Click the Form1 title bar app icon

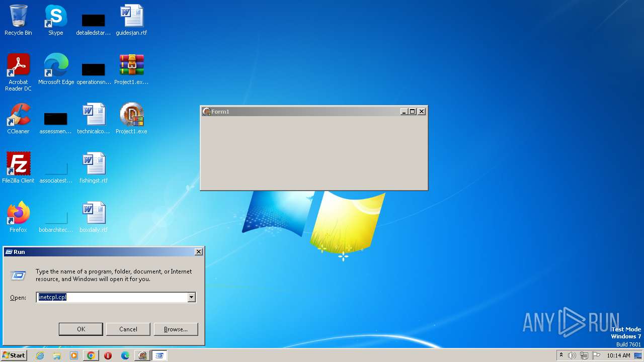coord(206,112)
